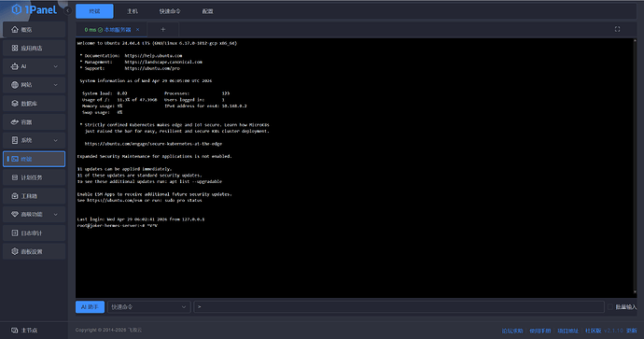Select the 本地服务器 terminal tab
This screenshot has height=339, width=644.
tap(117, 30)
